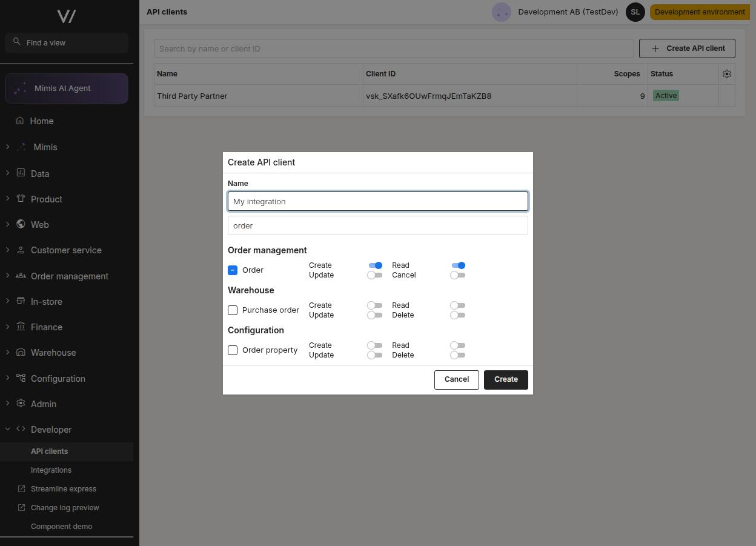The height and width of the screenshot is (546, 756).
Task: Click the magnifier icon in Find a view
Action: tap(17, 42)
